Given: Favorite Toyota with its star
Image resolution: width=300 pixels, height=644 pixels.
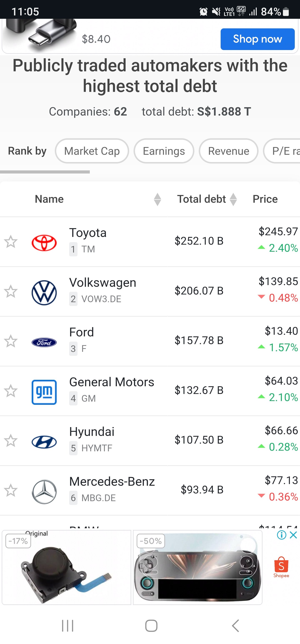Looking at the screenshot, I should 11,241.
